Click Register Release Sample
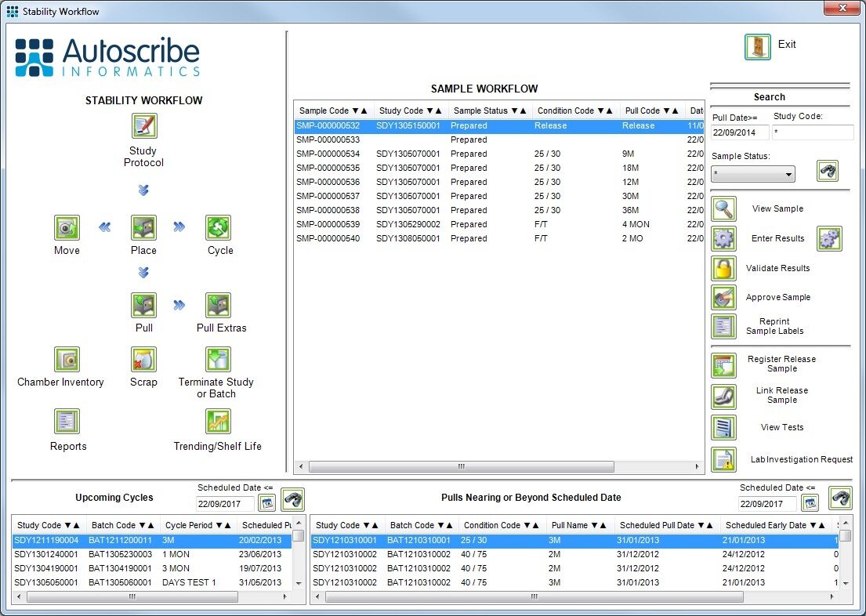This screenshot has width=866, height=616. pyautogui.click(x=723, y=364)
